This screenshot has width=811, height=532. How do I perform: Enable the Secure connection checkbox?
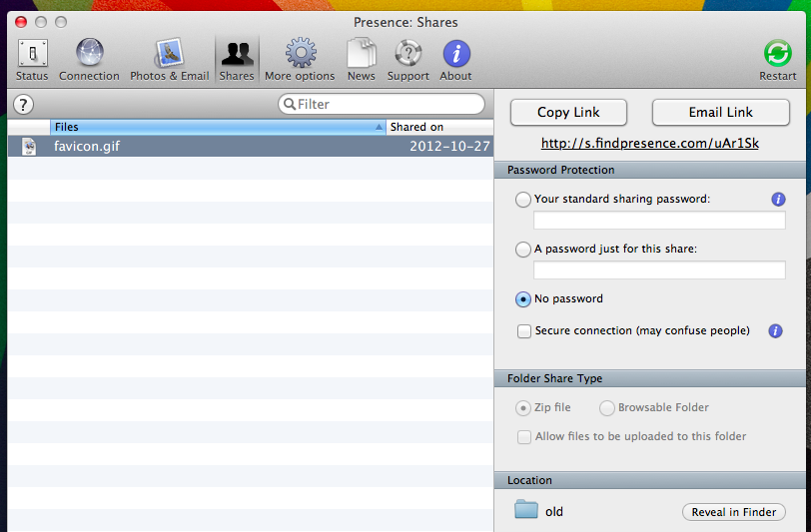pos(524,331)
